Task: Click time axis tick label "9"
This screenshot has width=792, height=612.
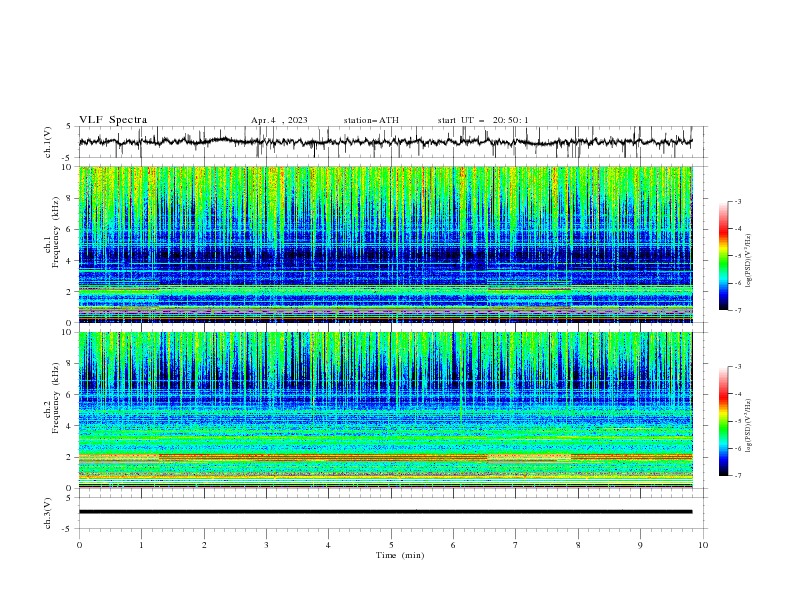Action: coord(640,545)
